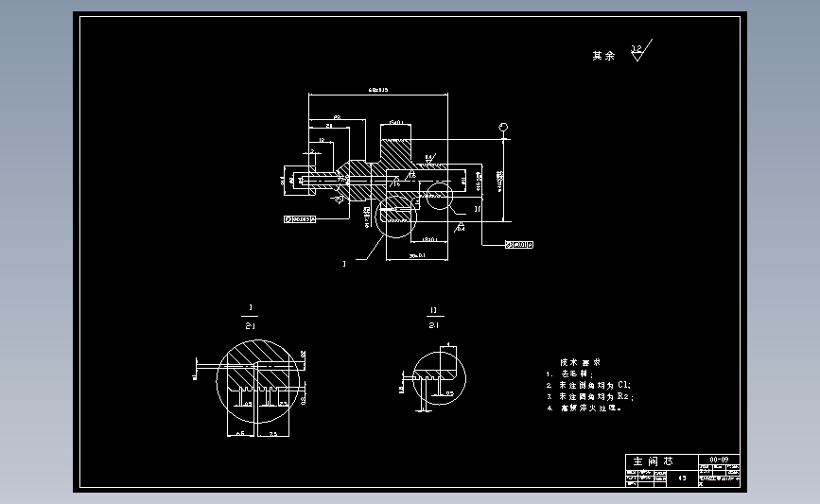Select the geometric tolerance frame right of main view

click(x=519, y=244)
